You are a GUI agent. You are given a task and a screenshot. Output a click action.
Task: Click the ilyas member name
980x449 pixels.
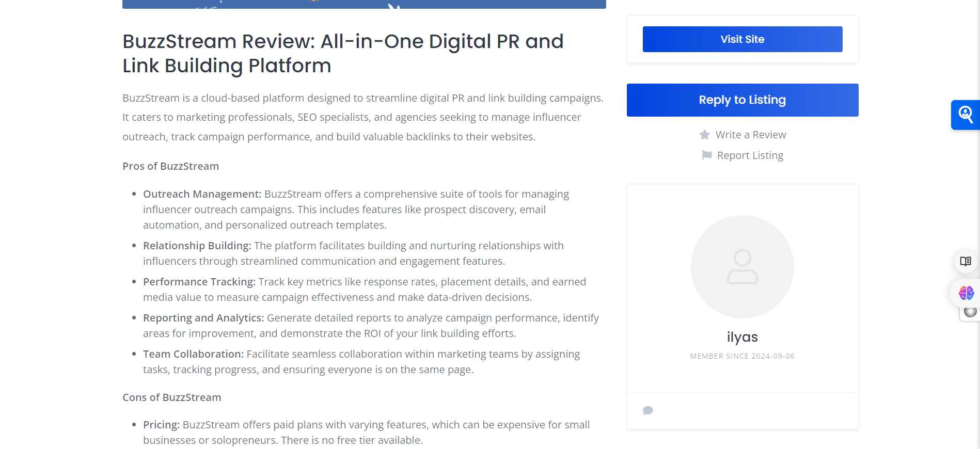tap(742, 337)
